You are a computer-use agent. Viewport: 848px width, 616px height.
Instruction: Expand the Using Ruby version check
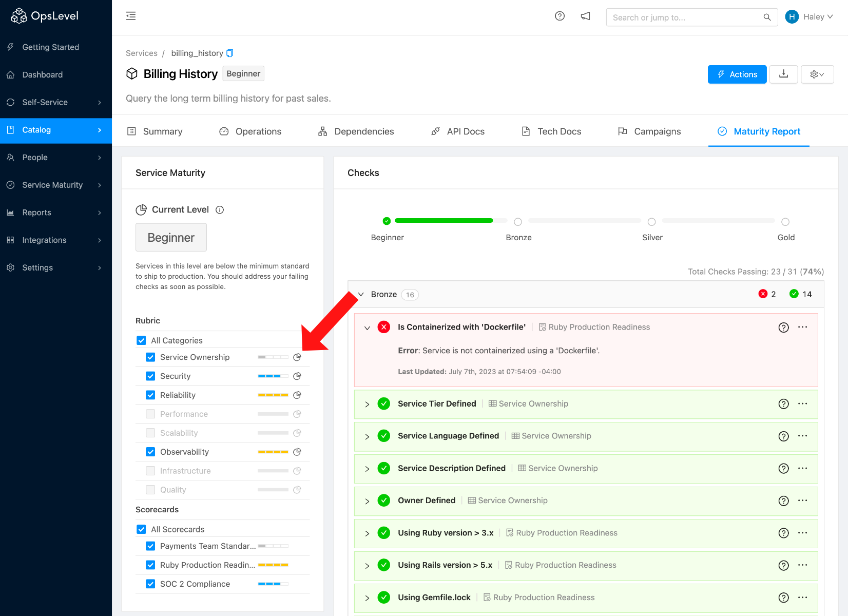tap(367, 534)
